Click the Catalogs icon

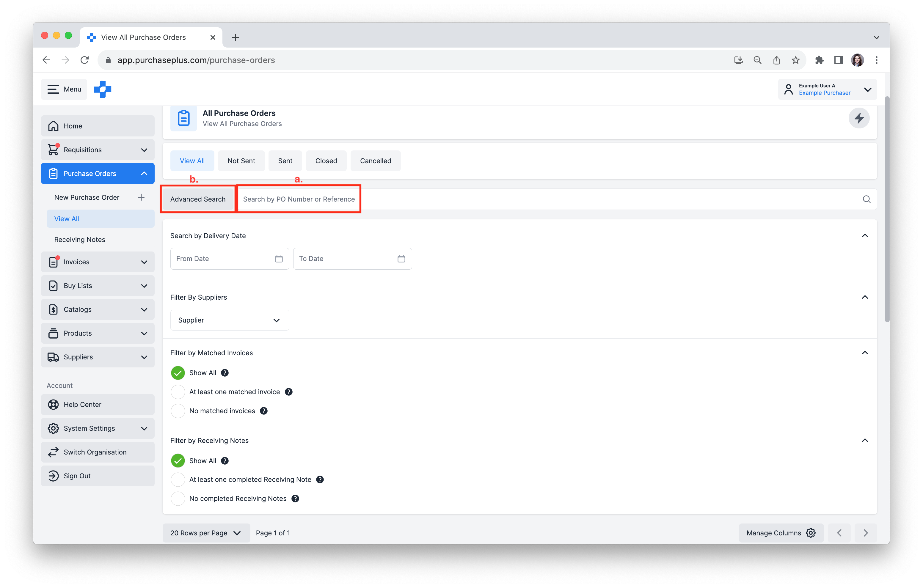(53, 309)
